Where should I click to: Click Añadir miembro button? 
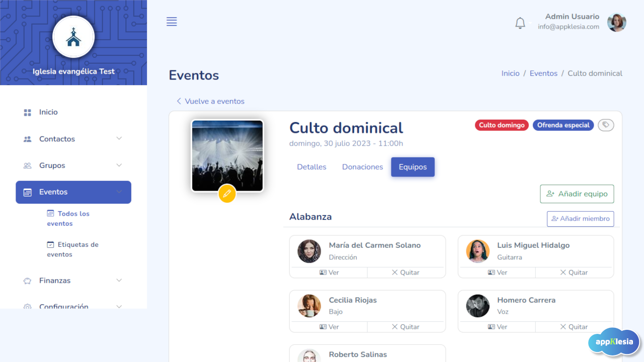pyautogui.click(x=580, y=219)
